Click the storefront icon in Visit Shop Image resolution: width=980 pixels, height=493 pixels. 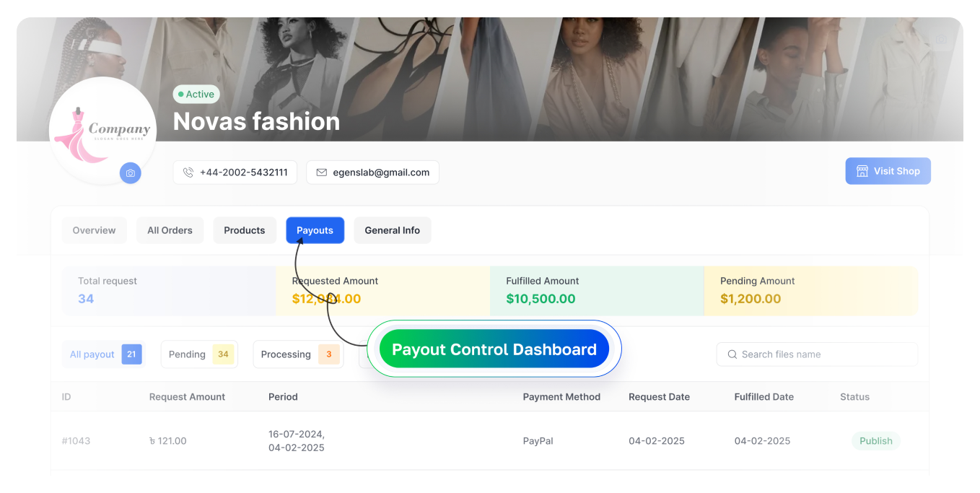pos(862,171)
